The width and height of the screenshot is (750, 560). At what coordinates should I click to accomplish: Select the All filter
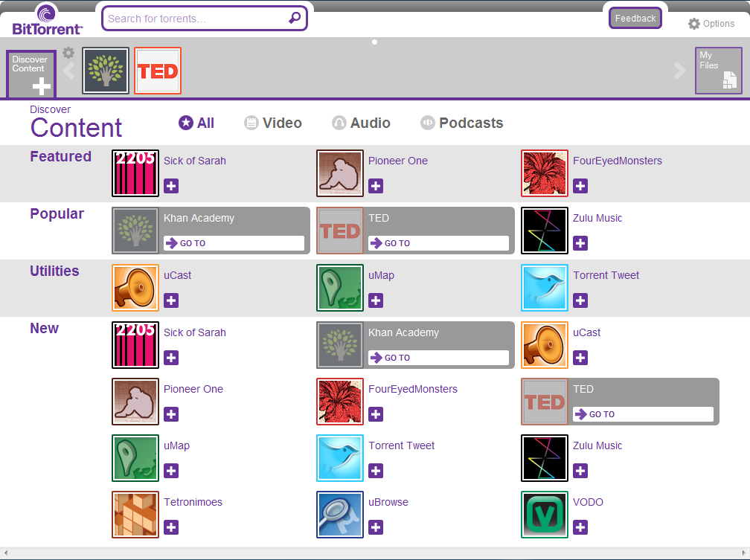click(196, 123)
